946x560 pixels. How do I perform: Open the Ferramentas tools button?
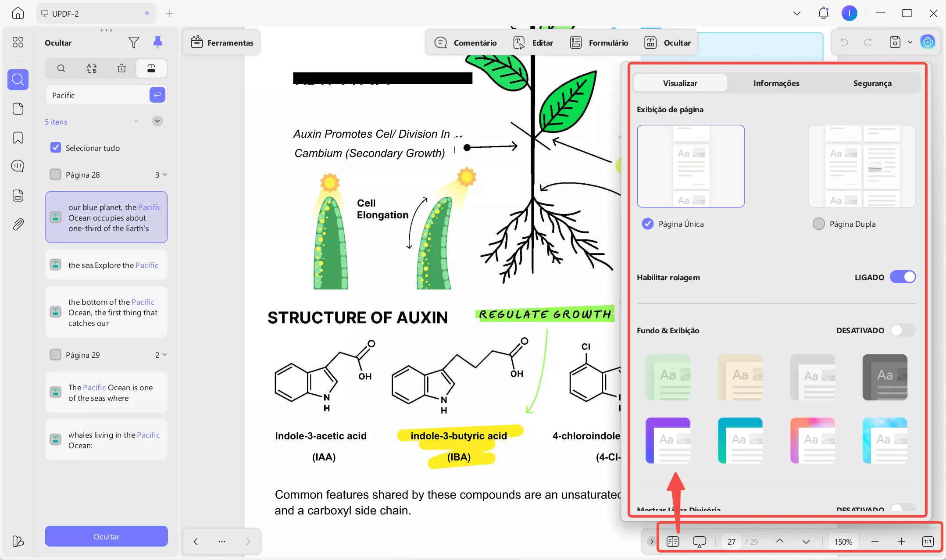[x=222, y=43]
